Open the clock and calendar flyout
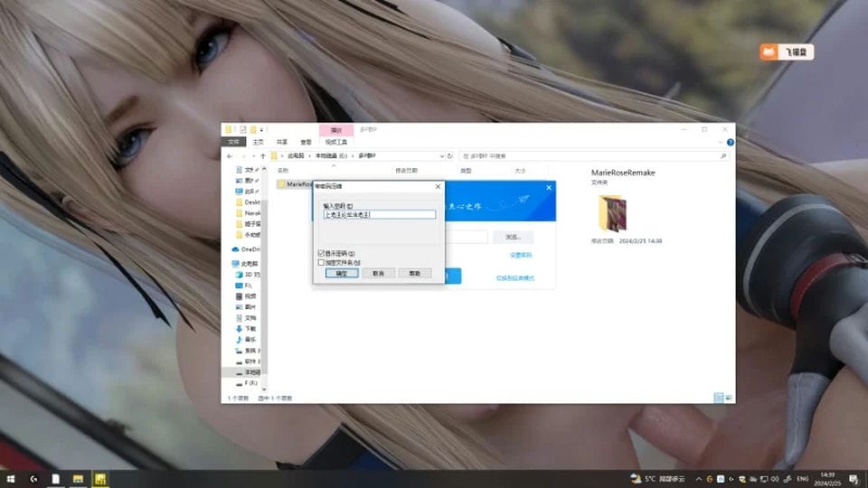 (827, 479)
